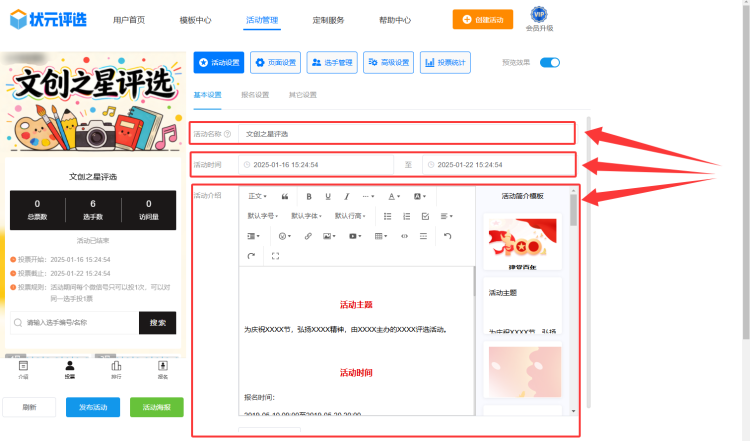The width and height of the screenshot is (750, 441).
Task: Open the more text styles dropdown
Action: tap(368, 197)
